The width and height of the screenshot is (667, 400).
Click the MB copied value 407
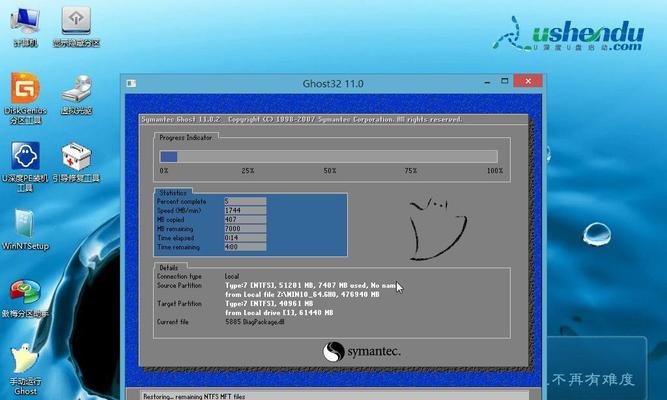[x=245, y=220]
